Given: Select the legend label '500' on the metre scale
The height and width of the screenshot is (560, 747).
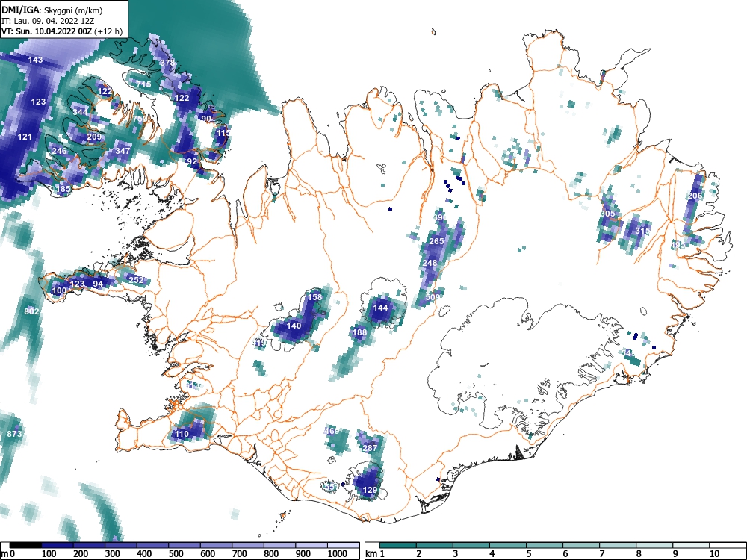Looking at the screenshot, I should click(176, 553).
